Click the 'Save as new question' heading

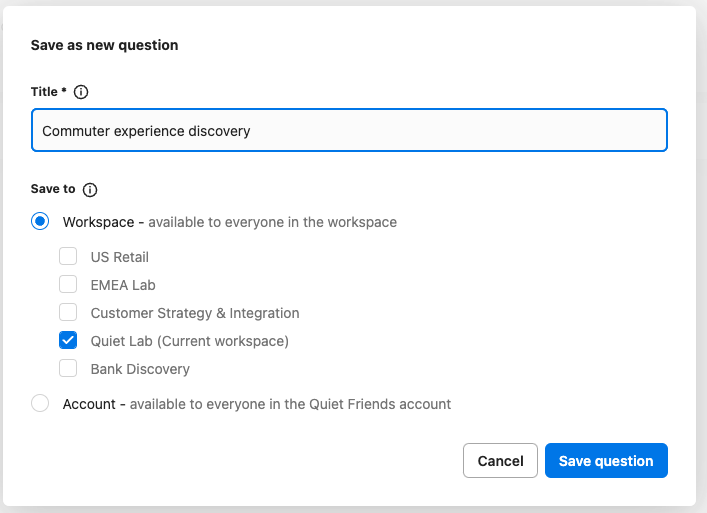point(104,45)
